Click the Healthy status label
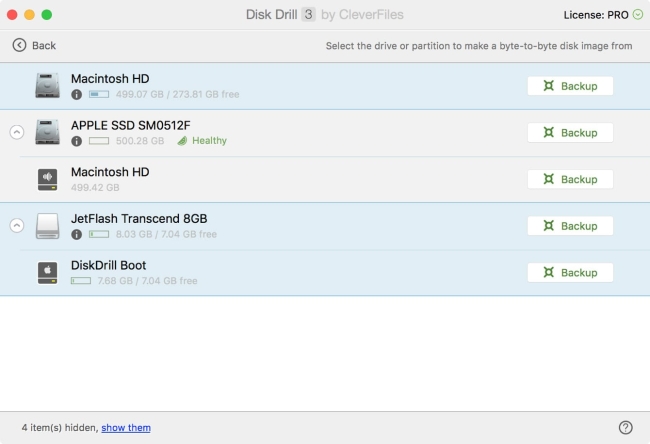The width and height of the screenshot is (650, 444). click(209, 141)
